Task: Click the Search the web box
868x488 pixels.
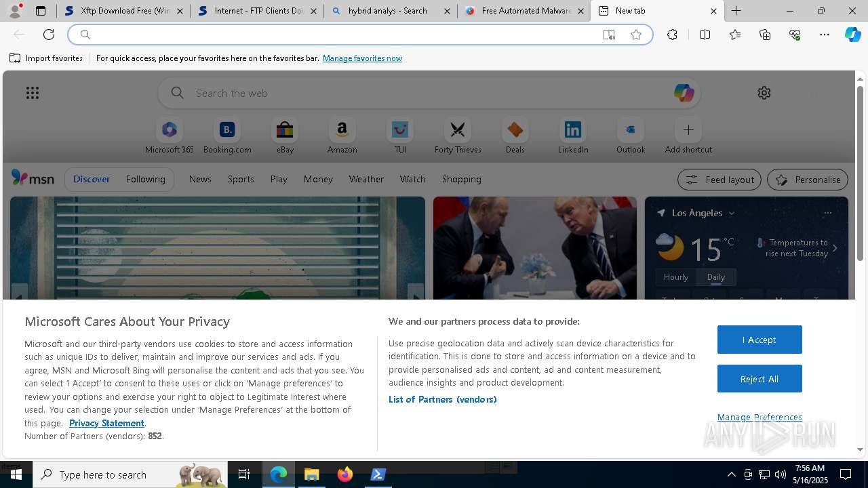Action: click(x=429, y=93)
